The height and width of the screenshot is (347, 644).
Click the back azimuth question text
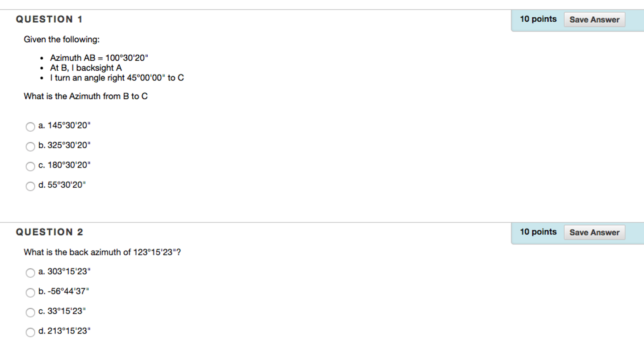pos(102,252)
